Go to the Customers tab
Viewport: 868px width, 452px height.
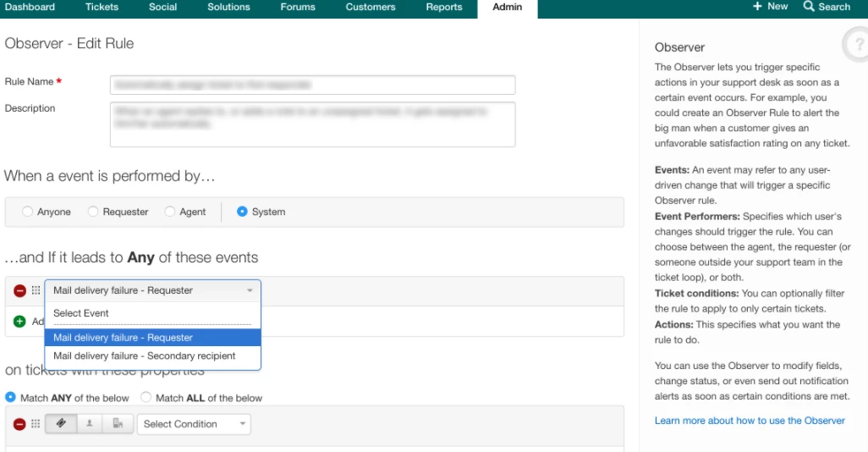(x=371, y=8)
